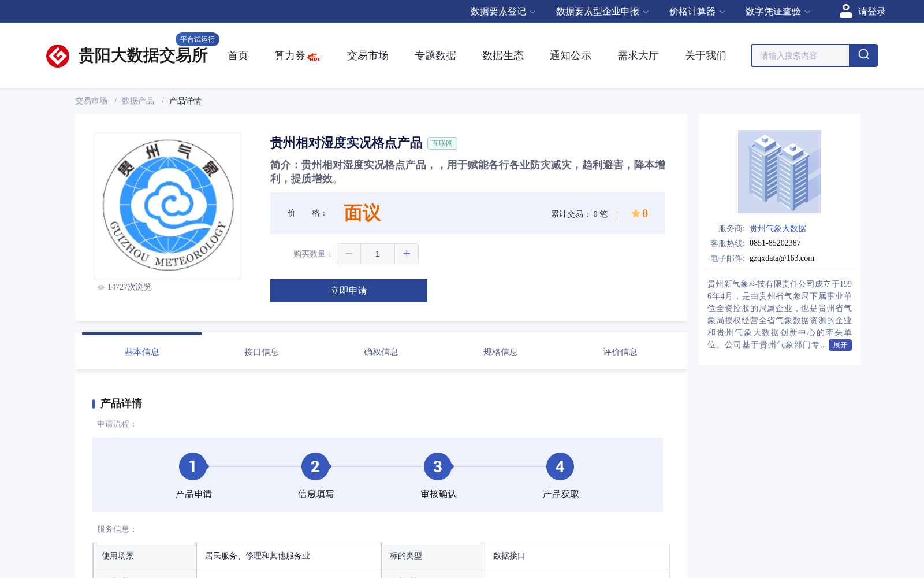Decrease purchase quantity with minus button
The width and height of the screenshot is (924, 578).
(x=349, y=254)
